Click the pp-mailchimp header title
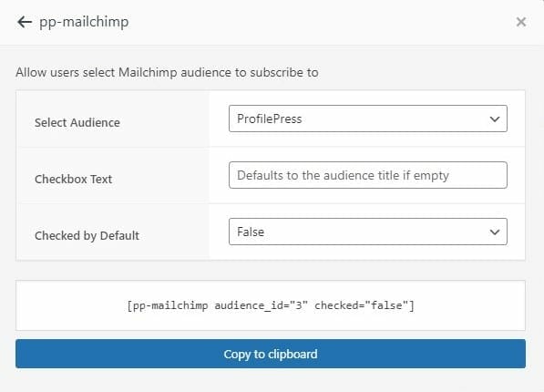Image resolution: width=544 pixels, height=392 pixels. [x=84, y=22]
